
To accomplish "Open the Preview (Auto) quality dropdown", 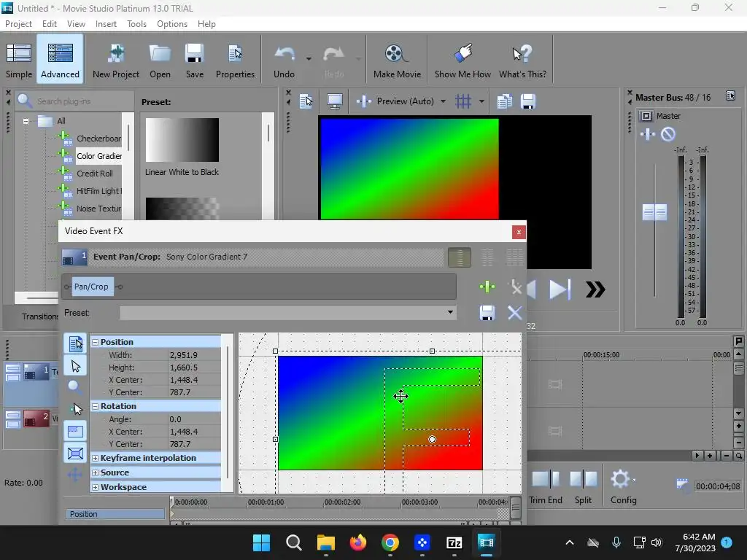I will (443, 101).
